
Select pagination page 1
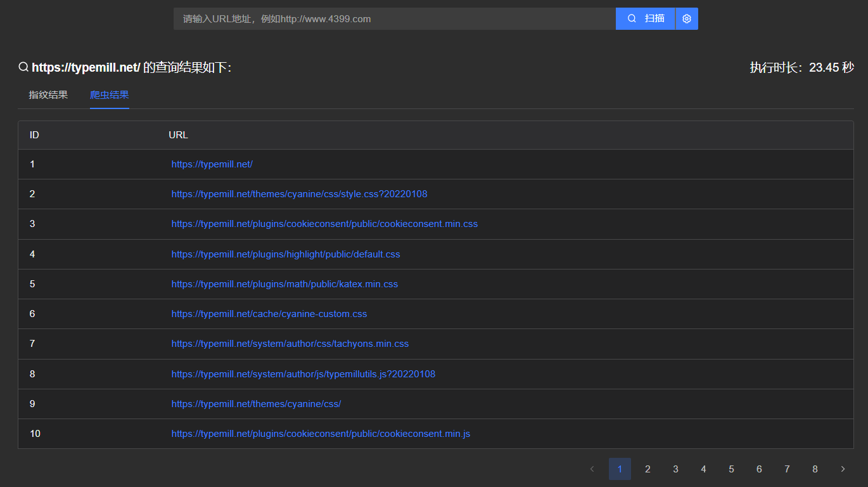(620, 469)
